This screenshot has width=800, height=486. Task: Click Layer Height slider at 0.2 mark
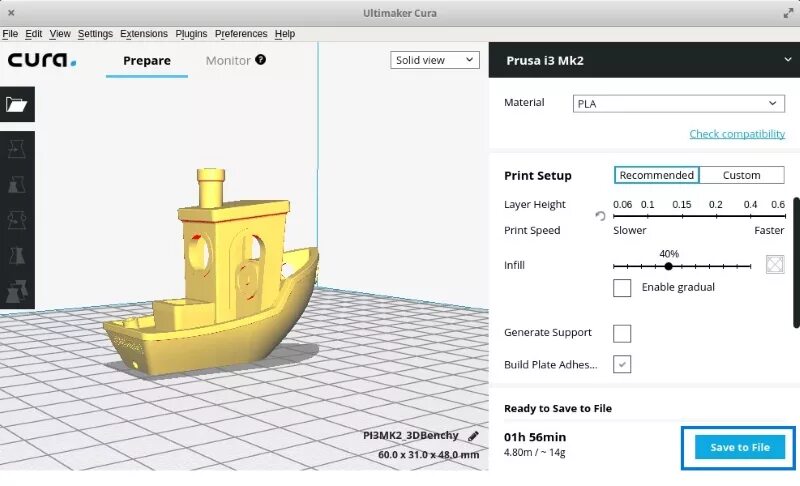coord(716,216)
